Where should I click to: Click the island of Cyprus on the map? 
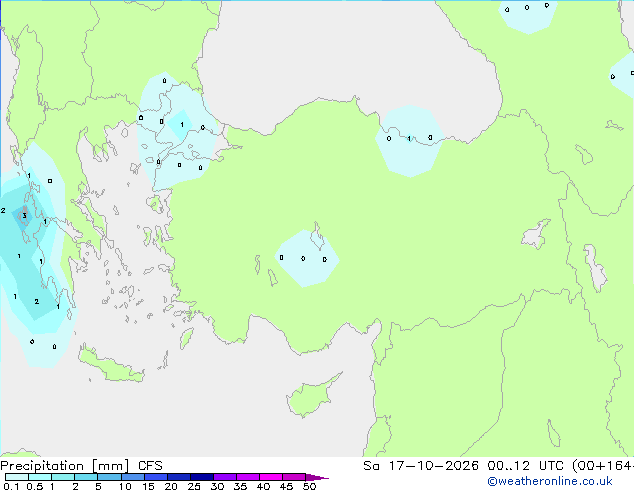[310, 397]
